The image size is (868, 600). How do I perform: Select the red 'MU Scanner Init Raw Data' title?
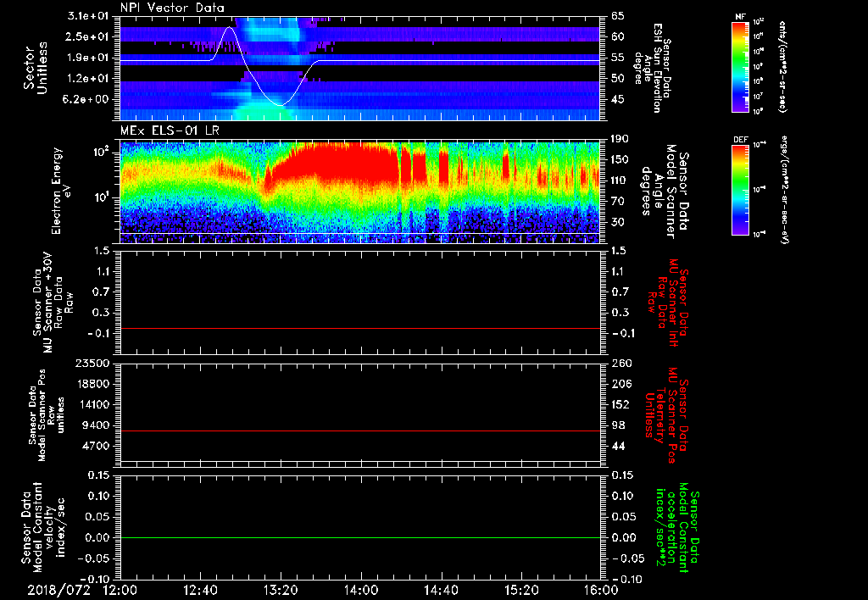(x=668, y=303)
